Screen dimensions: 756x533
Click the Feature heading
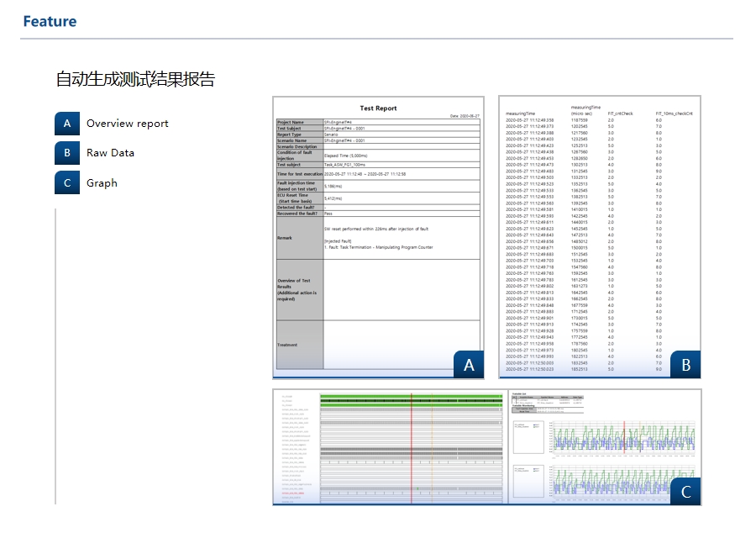50,21
